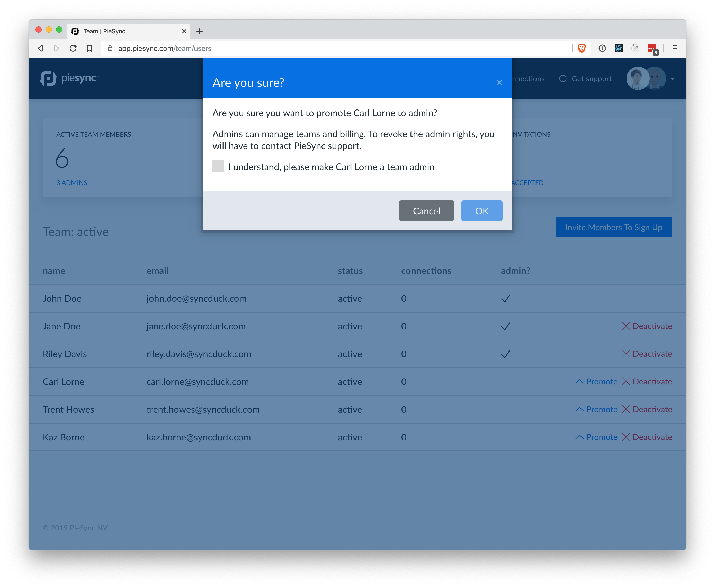This screenshot has width=715, height=588.
Task: Open the Brave shields icon
Action: click(x=582, y=48)
